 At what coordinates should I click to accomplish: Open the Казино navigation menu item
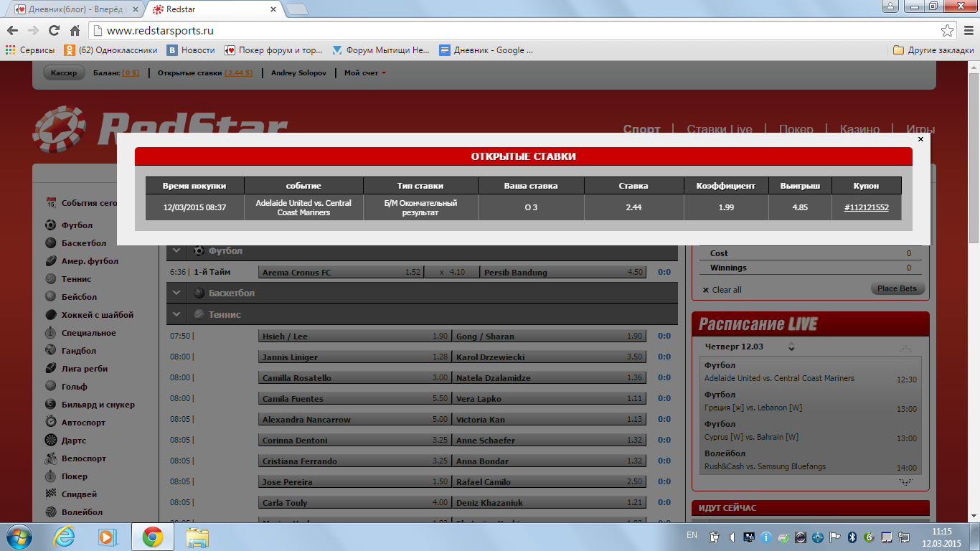859,129
